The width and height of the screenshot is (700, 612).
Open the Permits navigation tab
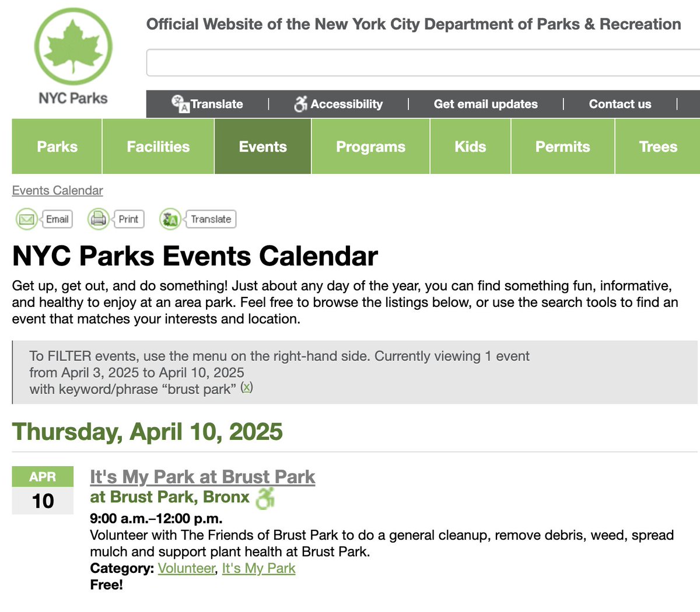click(562, 146)
